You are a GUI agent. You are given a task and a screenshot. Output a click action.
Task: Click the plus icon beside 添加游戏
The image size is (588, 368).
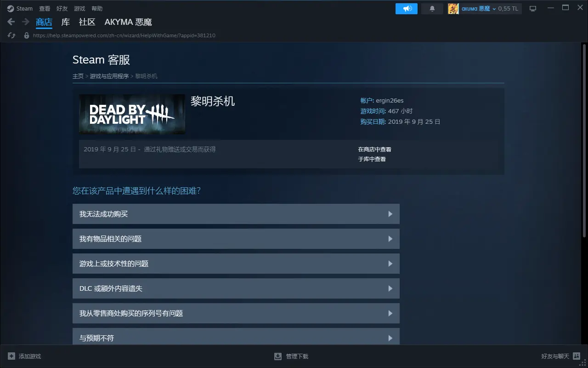click(x=11, y=356)
